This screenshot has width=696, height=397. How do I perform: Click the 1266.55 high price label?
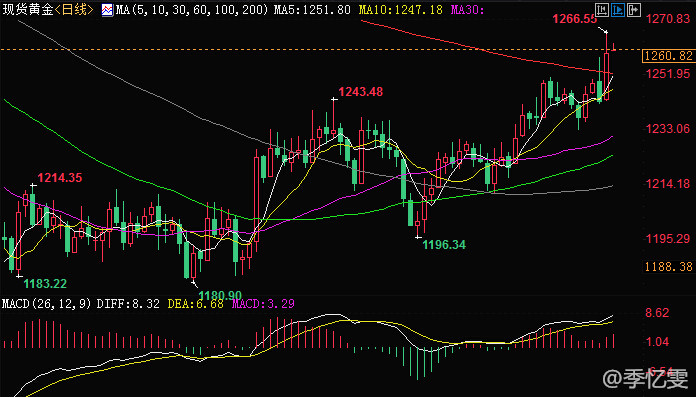point(574,19)
